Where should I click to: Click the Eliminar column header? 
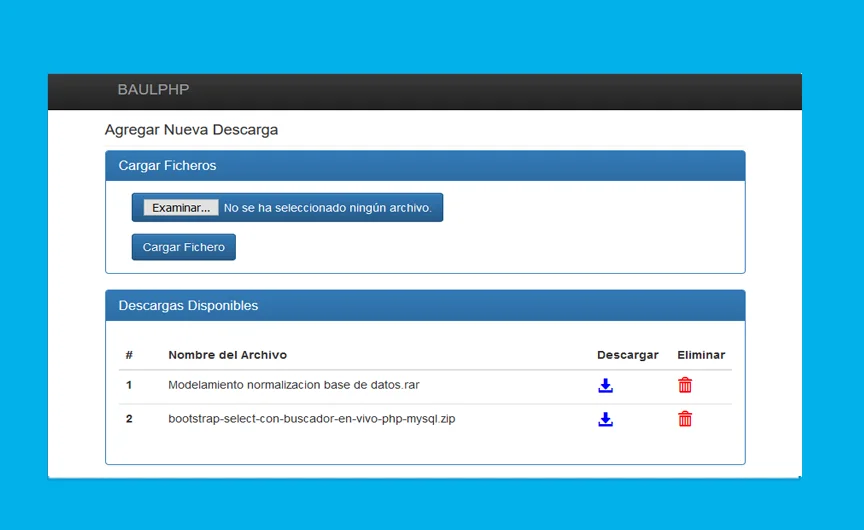click(x=701, y=355)
